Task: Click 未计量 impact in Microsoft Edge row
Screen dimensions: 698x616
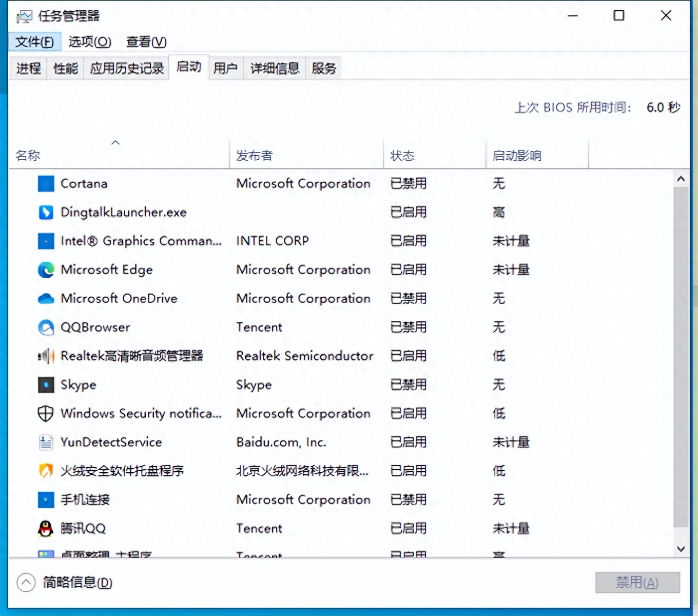Action: [x=511, y=269]
